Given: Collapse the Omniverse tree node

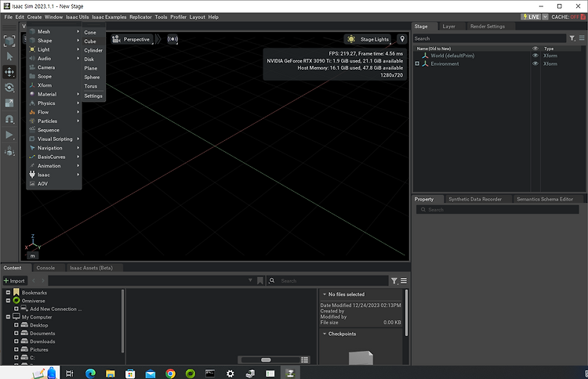Looking at the screenshot, I should point(8,301).
